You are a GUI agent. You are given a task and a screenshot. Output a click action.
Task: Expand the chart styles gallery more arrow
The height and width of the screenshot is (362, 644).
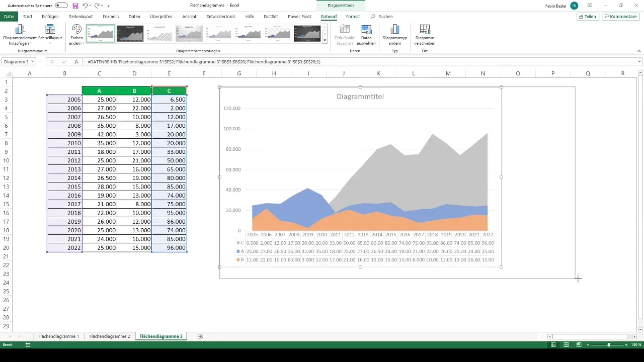click(x=325, y=40)
